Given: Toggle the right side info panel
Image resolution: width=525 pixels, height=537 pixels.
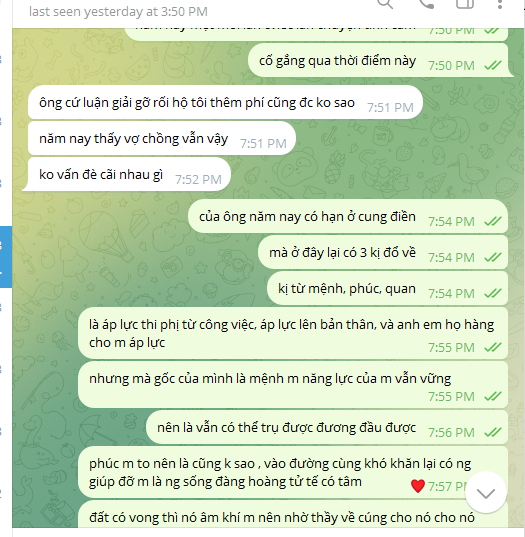Looking at the screenshot, I should [x=465, y=3].
